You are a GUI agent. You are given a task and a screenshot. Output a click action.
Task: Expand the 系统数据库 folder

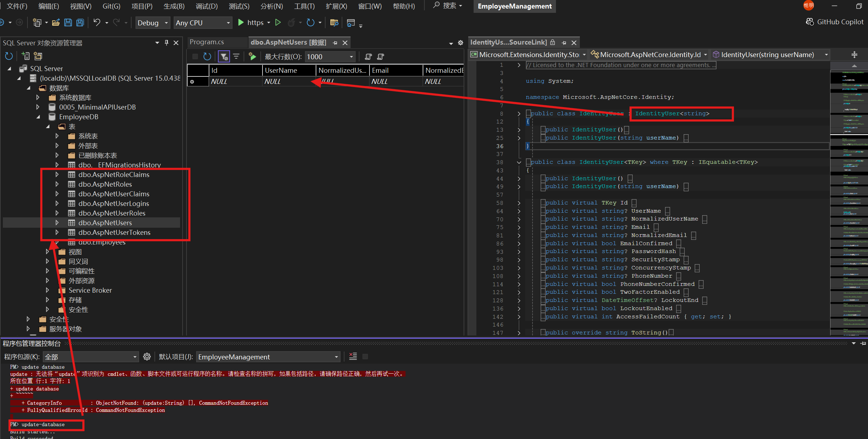click(x=38, y=97)
